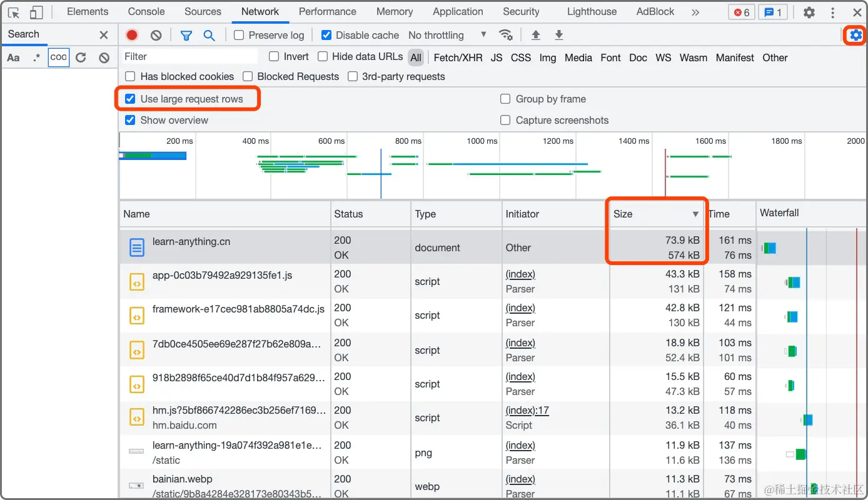Viewport: 868px width, 500px height.
Task: Filter requests by Img type
Action: 548,57
